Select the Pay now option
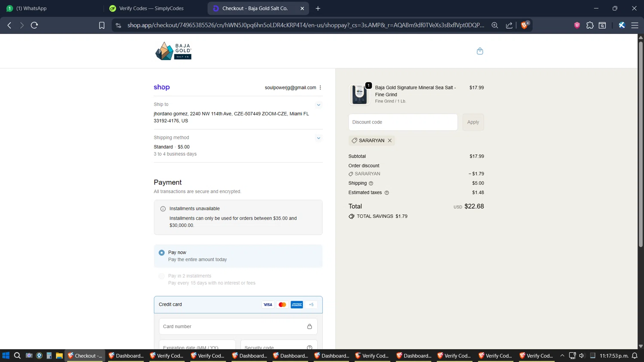 coord(238,256)
